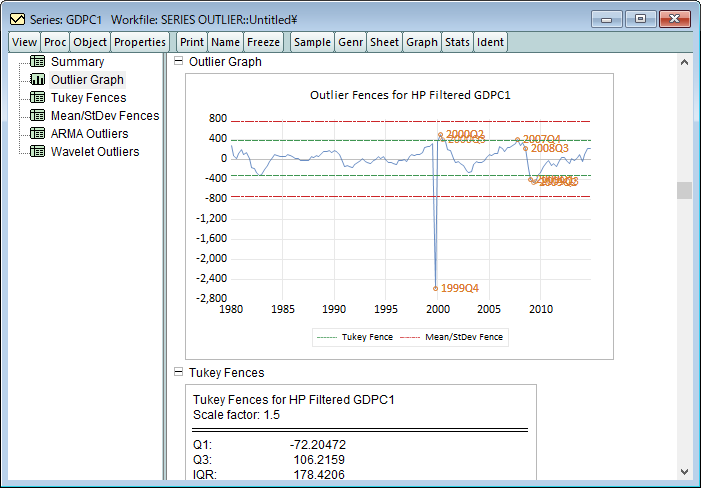
Task: Click the Wavelet Outliers table icon
Action: tap(37, 151)
